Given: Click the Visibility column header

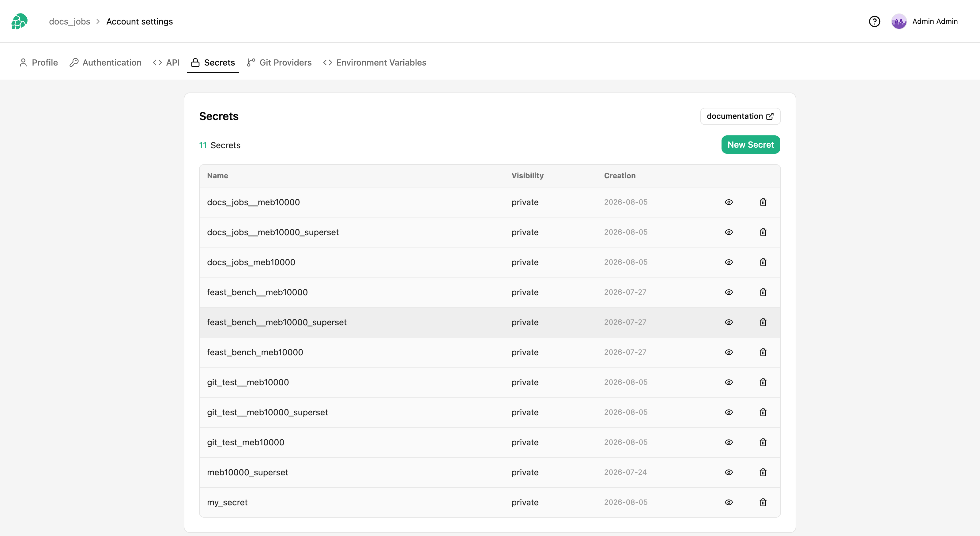Looking at the screenshot, I should point(527,176).
